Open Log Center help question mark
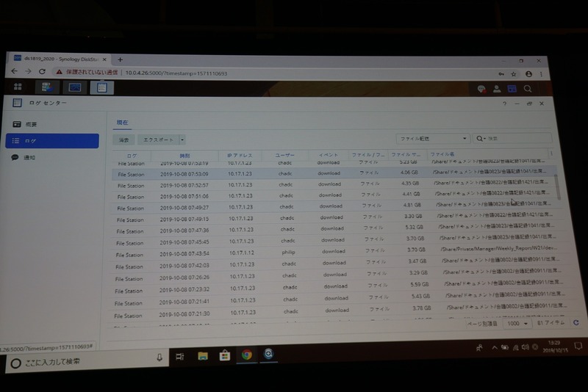The width and height of the screenshot is (588, 392). click(504, 104)
